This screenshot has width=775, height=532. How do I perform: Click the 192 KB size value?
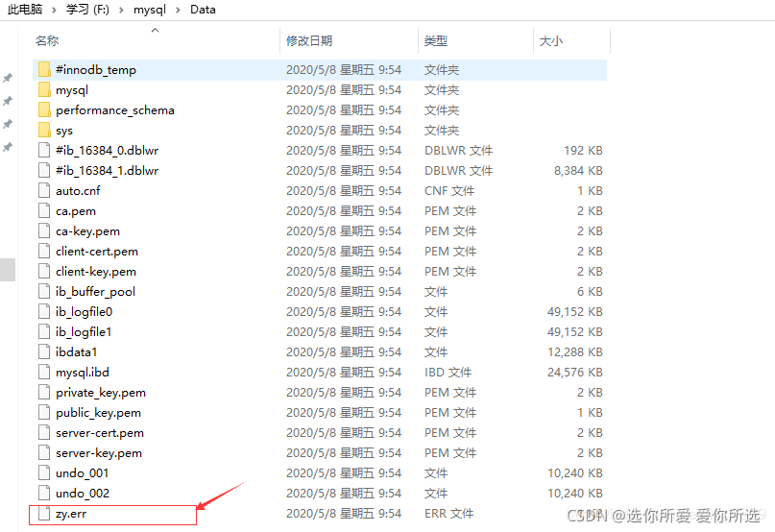583,151
